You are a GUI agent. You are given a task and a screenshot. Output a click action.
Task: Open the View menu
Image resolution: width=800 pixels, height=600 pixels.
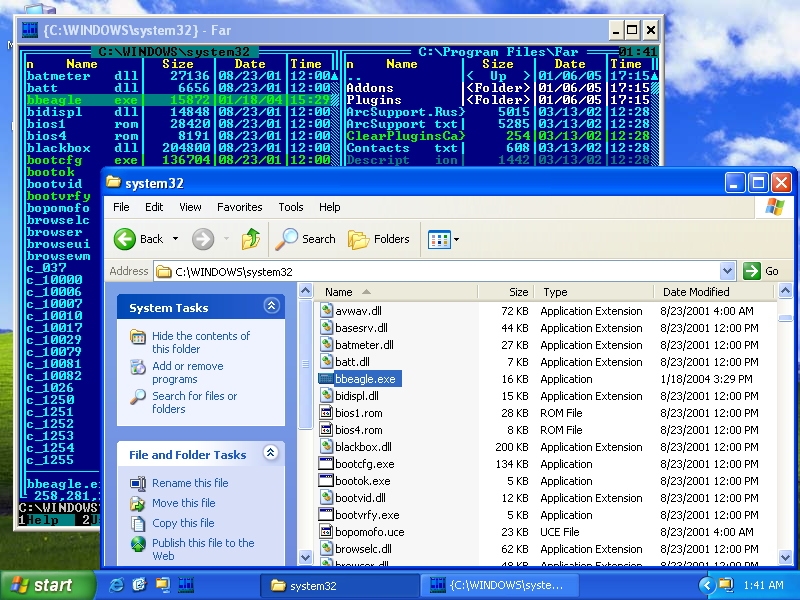pos(190,207)
